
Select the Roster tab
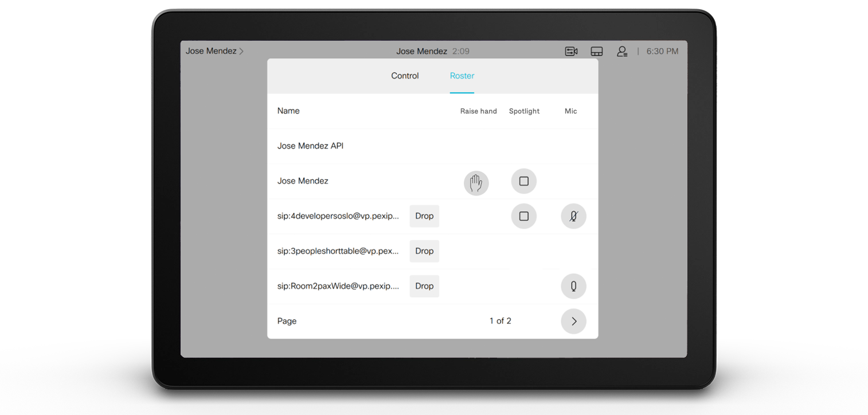(x=462, y=76)
